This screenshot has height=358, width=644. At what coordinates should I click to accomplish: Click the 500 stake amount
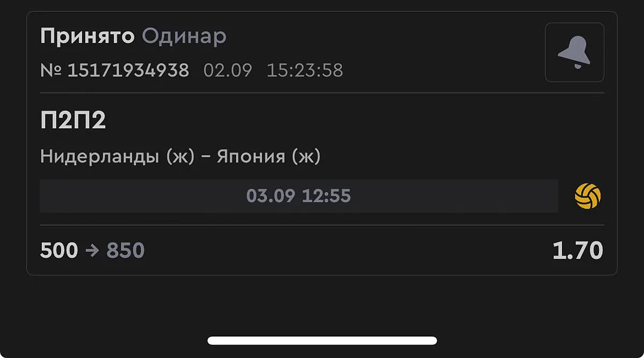coord(59,251)
